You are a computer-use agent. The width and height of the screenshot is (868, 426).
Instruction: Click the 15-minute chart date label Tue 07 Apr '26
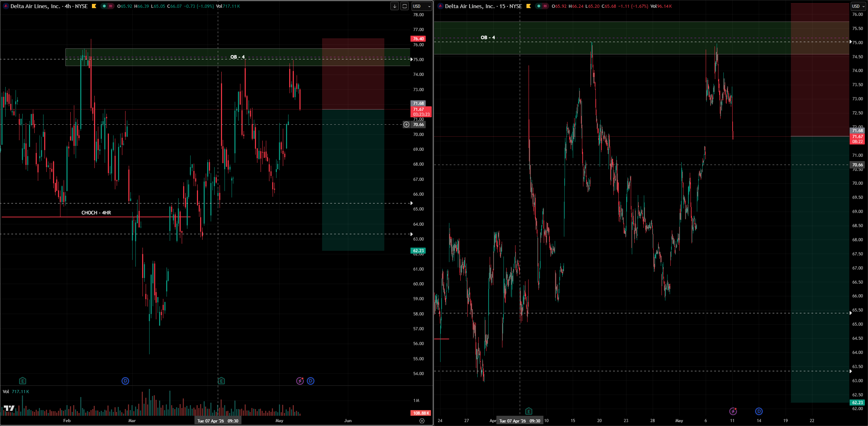[520, 421]
